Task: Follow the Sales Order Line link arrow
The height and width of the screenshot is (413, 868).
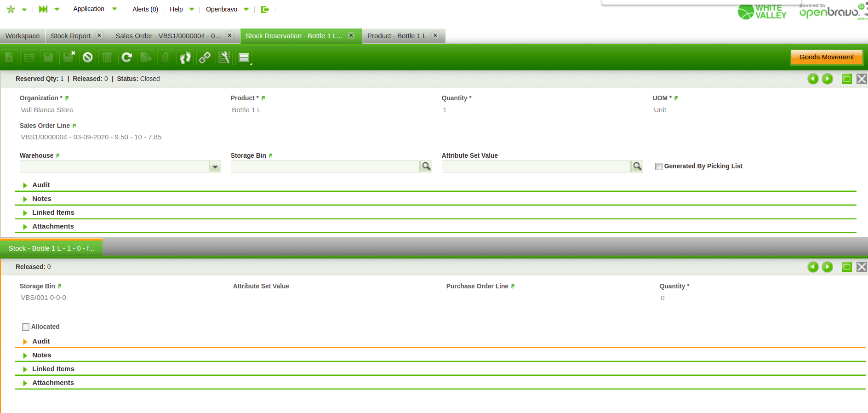Action: point(74,126)
